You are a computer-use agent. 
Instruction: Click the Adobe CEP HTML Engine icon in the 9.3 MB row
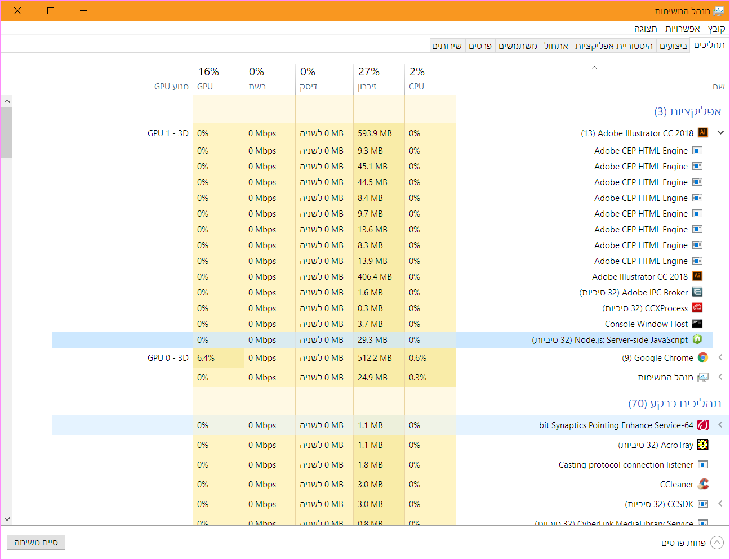click(697, 150)
